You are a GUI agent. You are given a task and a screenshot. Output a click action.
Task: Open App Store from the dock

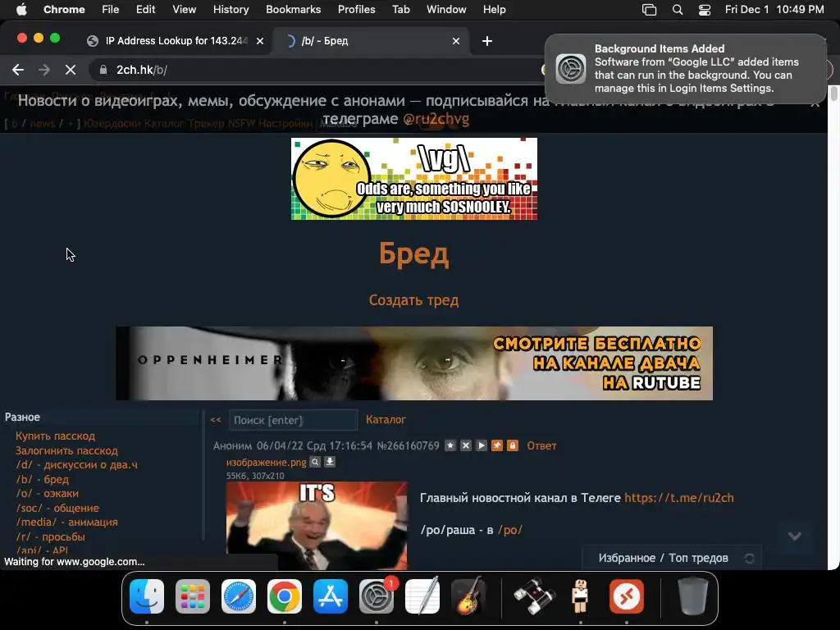pos(331,596)
